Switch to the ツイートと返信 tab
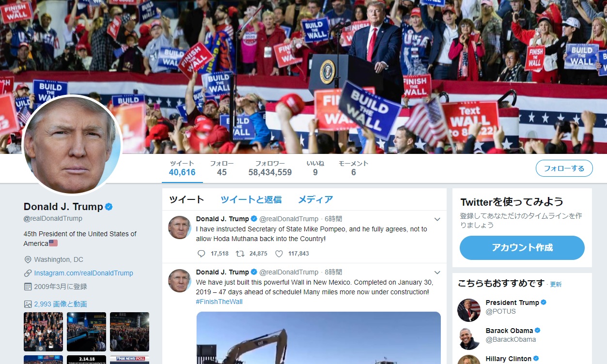This screenshot has width=607, height=364. click(251, 199)
